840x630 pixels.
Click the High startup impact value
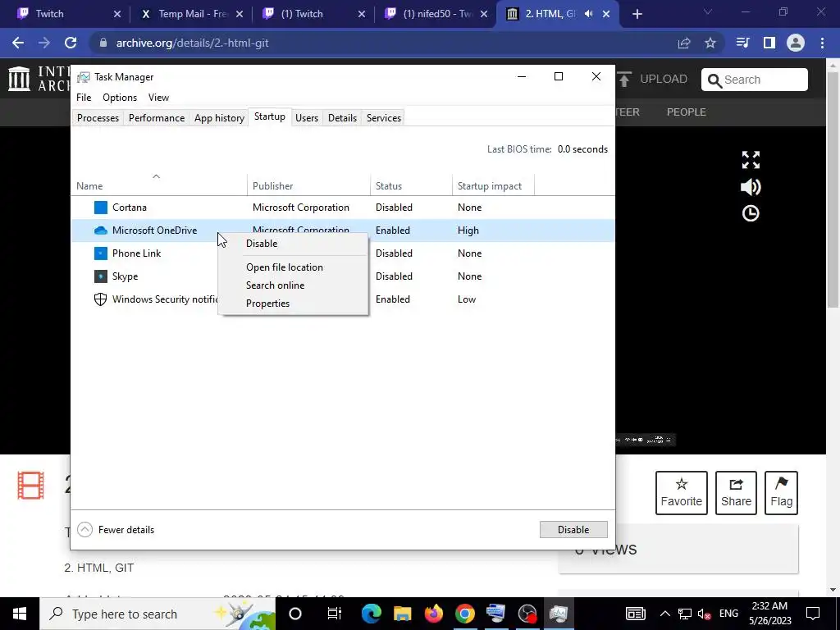(468, 231)
